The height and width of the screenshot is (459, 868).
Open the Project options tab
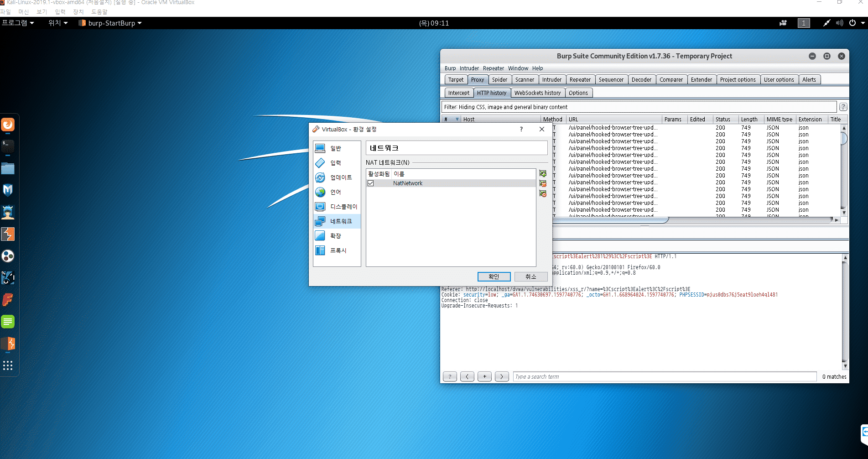[738, 80]
